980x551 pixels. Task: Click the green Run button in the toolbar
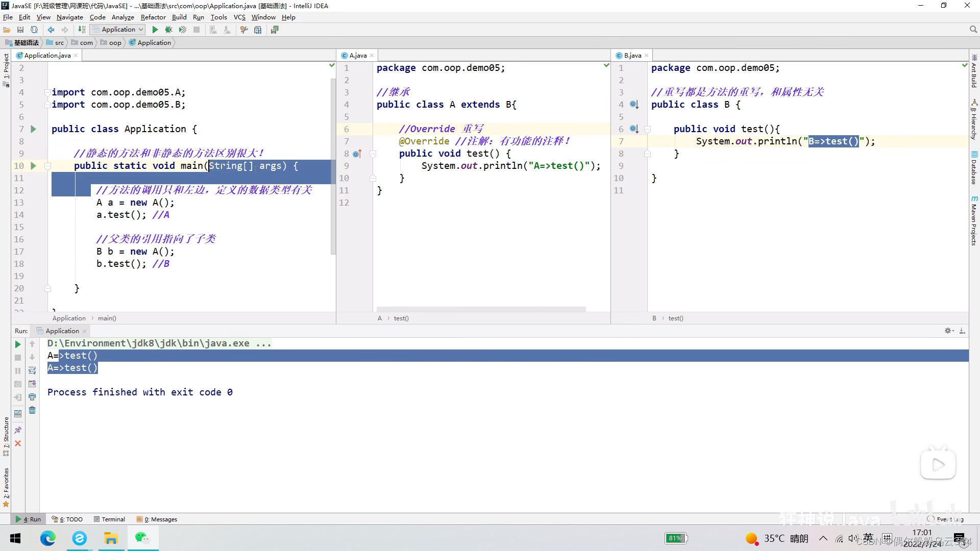click(155, 30)
